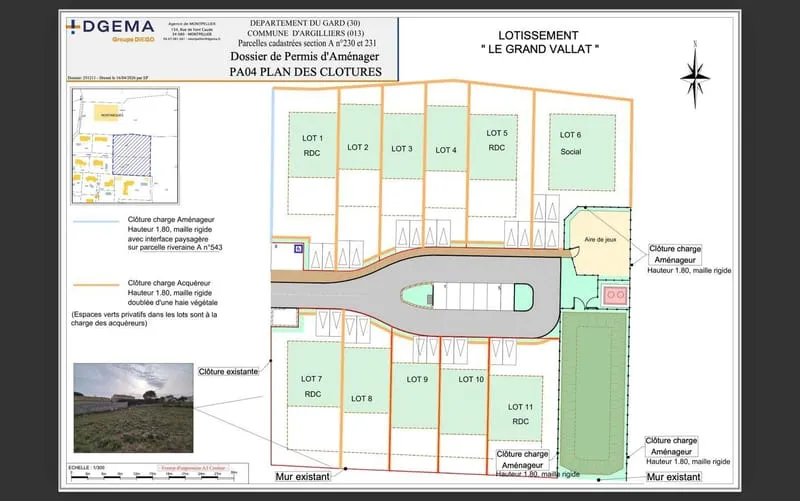Click the "LOT 1" label

click(x=312, y=138)
